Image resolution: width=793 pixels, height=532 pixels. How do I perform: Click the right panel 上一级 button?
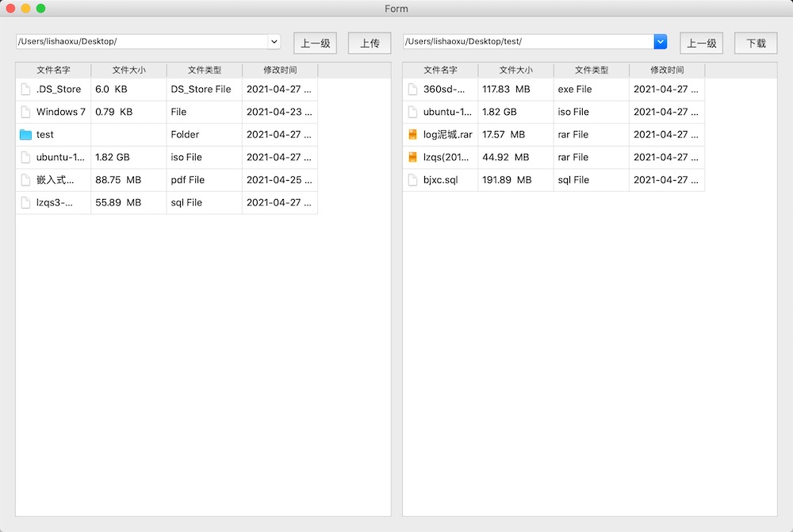click(x=702, y=43)
